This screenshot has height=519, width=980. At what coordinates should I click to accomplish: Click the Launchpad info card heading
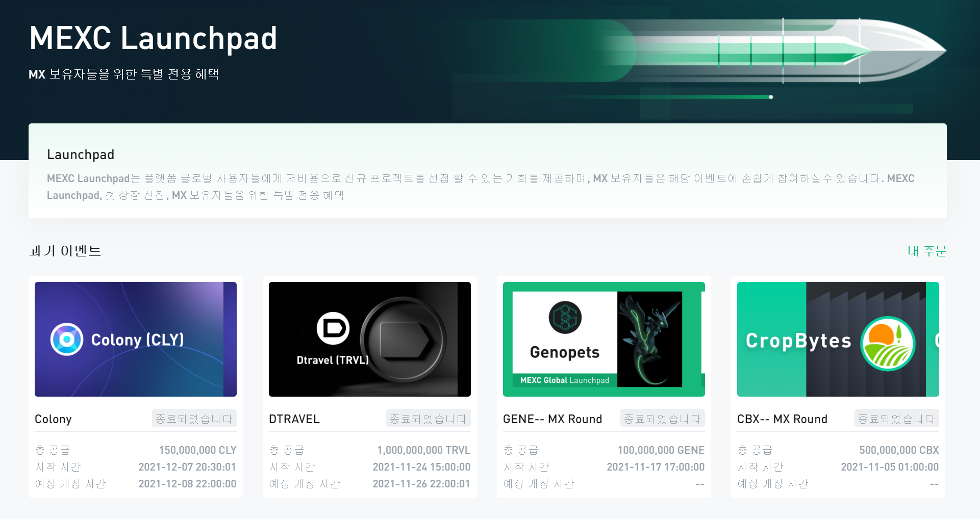click(81, 154)
